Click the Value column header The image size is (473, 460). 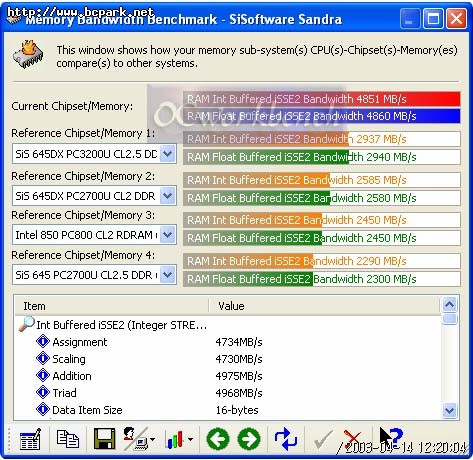point(324,306)
